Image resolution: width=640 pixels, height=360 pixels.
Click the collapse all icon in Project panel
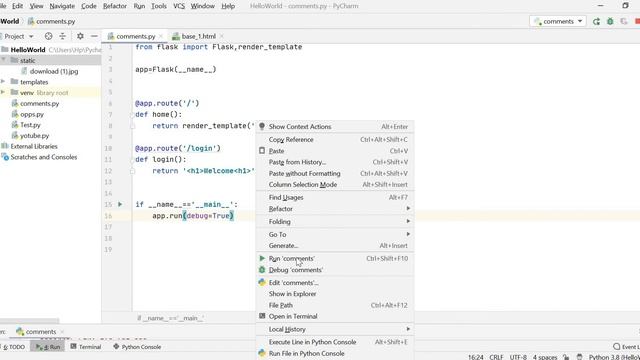click(x=62, y=36)
